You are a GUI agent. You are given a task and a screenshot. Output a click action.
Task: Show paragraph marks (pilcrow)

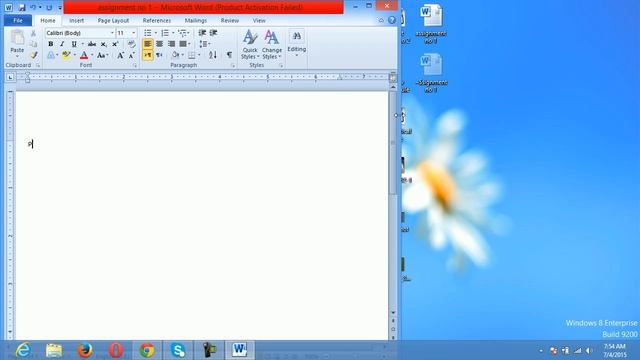[x=229, y=55]
